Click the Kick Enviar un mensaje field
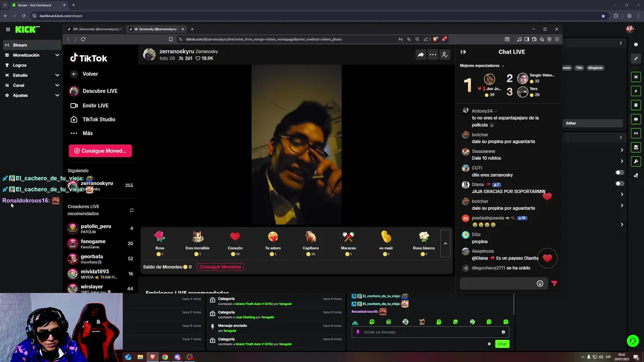The height and width of the screenshot is (362, 644). (x=430, y=332)
